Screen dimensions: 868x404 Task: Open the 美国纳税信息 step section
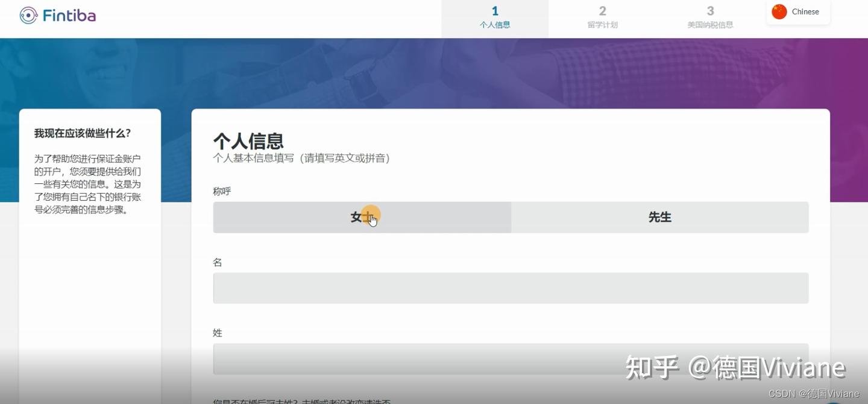pos(710,18)
